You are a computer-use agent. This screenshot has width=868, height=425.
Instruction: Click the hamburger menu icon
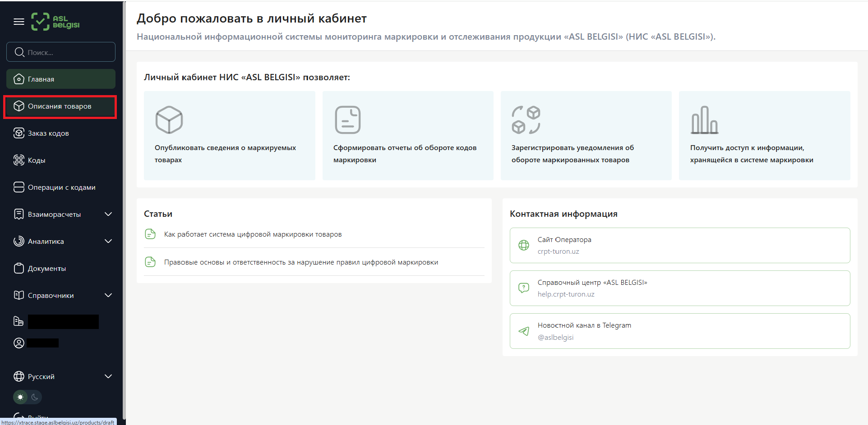coord(19,22)
